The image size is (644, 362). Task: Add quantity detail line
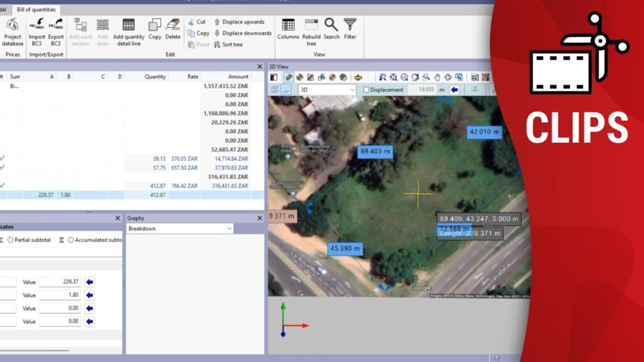click(x=128, y=30)
